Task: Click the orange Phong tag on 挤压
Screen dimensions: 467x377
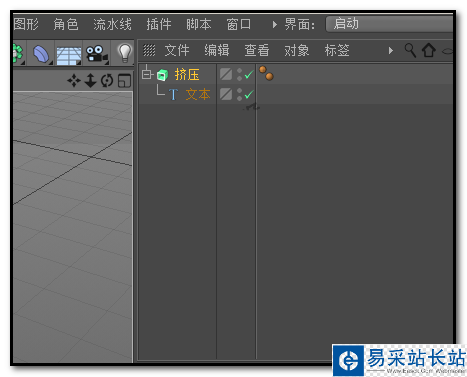Action: pos(266,73)
